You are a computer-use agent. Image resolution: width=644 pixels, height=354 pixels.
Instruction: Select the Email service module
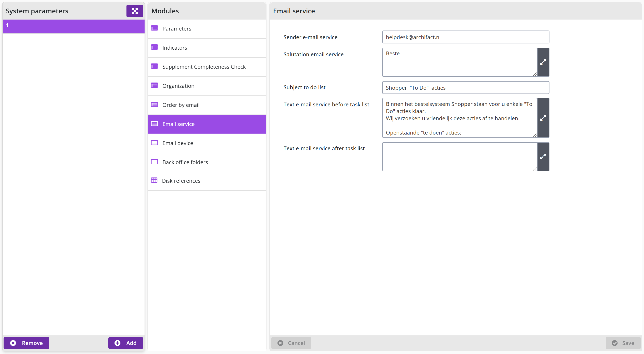coord(207,124)
